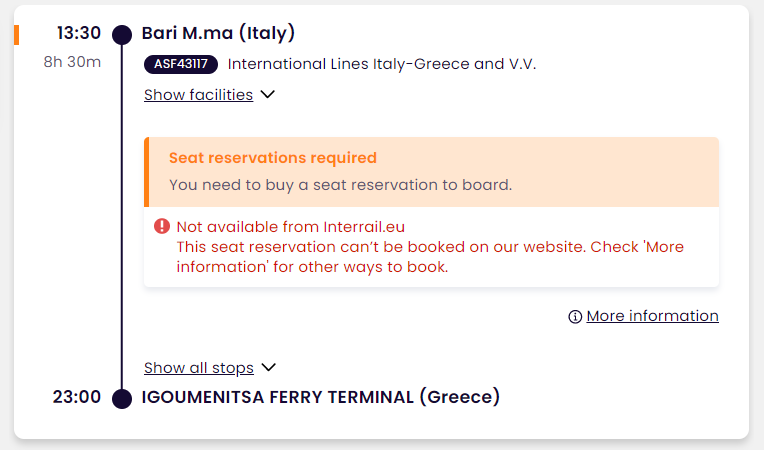Click the 13:30 departure time
The height and width of the screenshot is (450, 764).
point(79,33)
